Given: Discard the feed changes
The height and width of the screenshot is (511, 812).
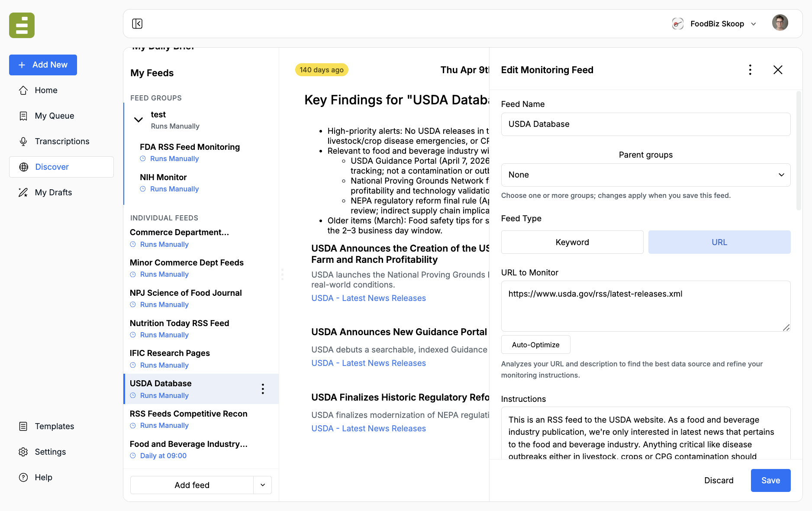Looking at the screenshot, I should click(x=719, y=480).
